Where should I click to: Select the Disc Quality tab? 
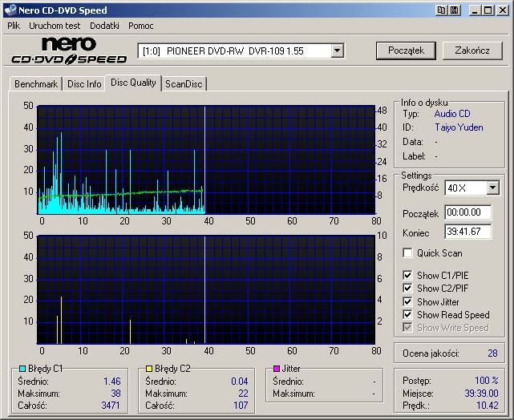pos(133,83)
